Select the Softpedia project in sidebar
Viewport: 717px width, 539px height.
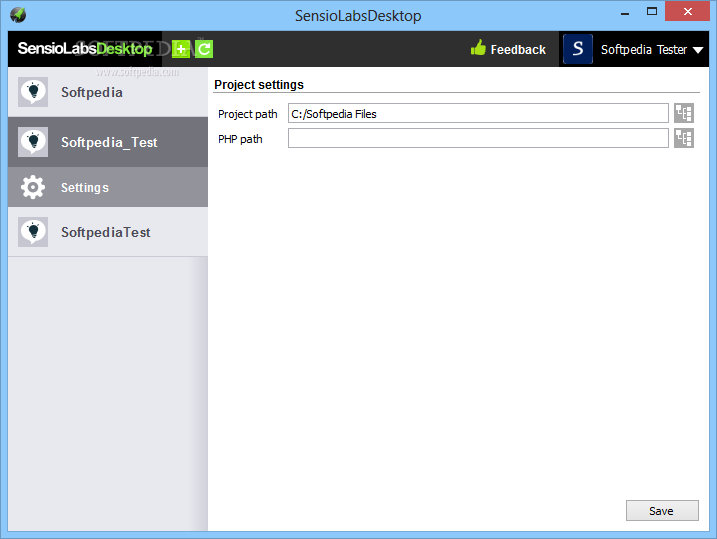(x=108, y=92)
